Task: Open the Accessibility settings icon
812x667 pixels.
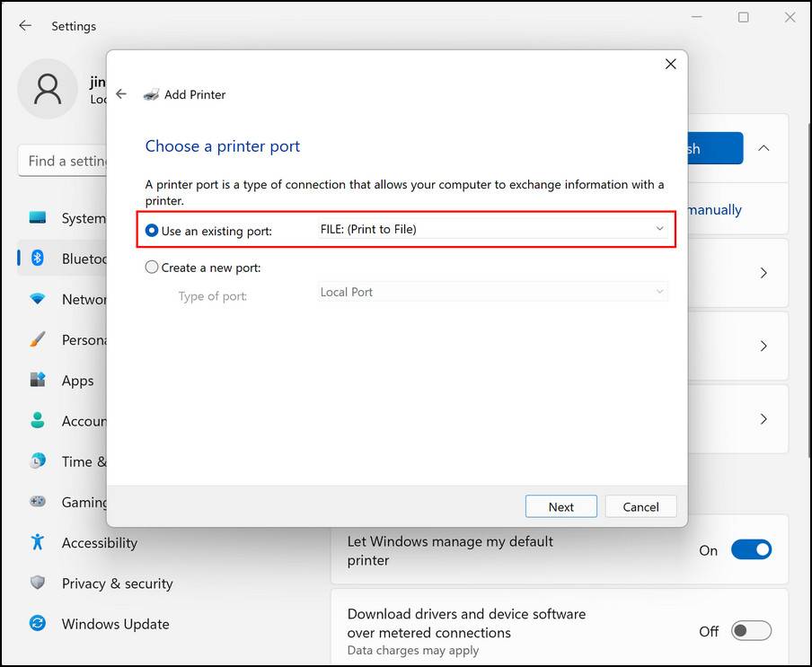Action: coord(37,543)
